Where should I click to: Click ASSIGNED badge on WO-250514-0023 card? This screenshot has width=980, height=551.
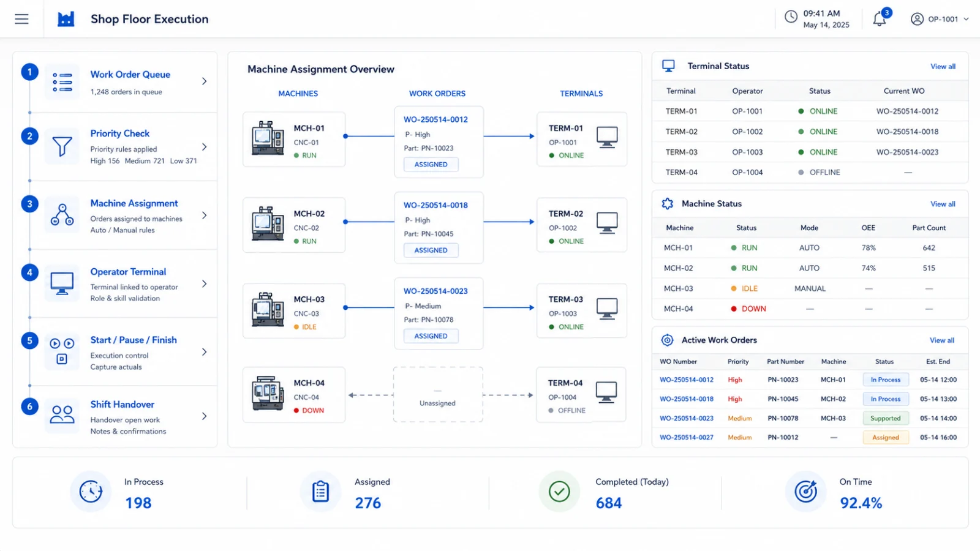pos(431,336)
